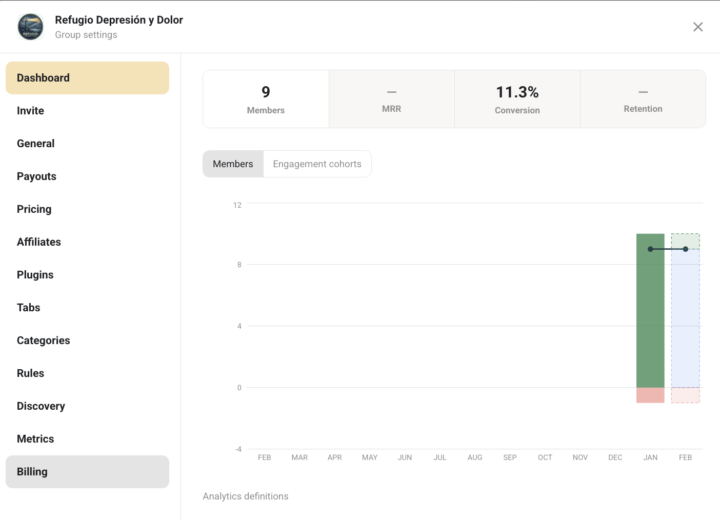This screenshot has height=520, width=720.
Task: Select the MRR stat card
Action: (x=392, y=99)
